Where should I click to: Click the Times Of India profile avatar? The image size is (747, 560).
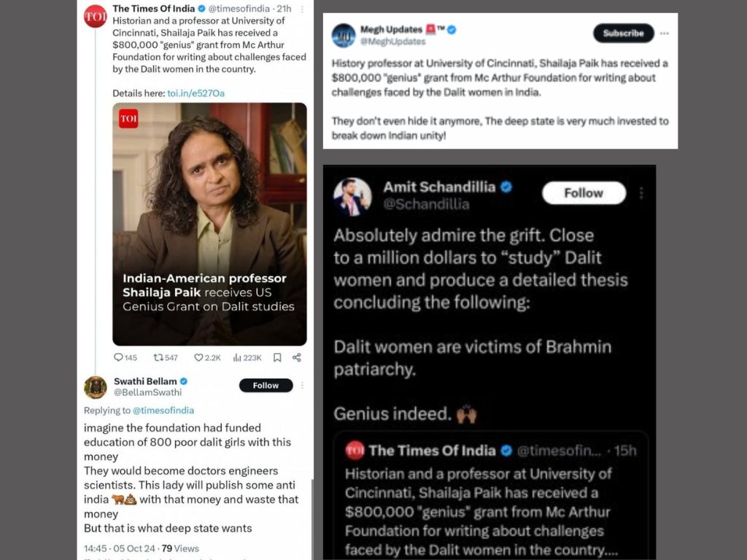(95, 16)
